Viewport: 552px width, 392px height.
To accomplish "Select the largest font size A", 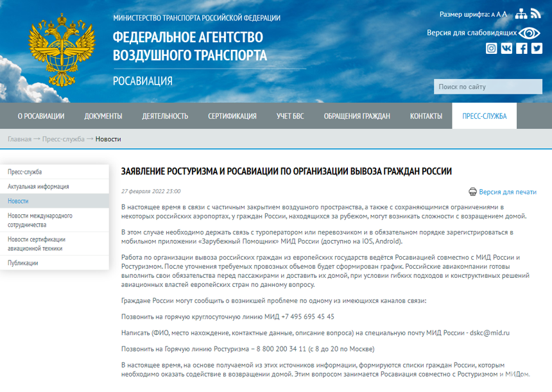I will 505,14.
